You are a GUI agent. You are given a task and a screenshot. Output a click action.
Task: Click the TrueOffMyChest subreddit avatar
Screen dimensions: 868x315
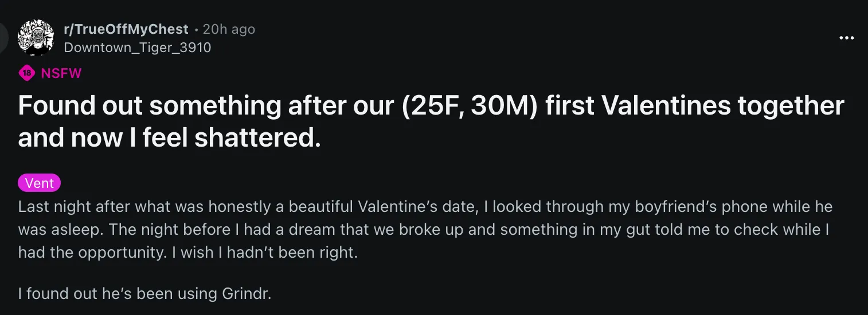[36, 38]
